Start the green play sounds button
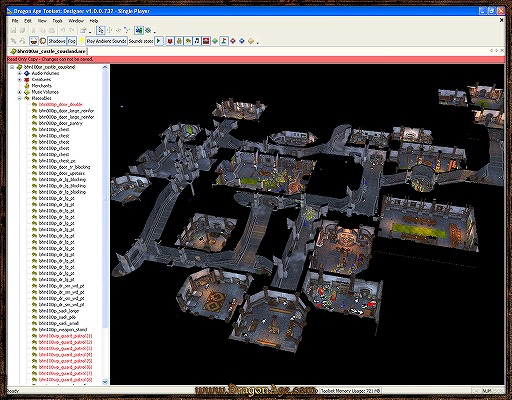 (x=159, y=41)
